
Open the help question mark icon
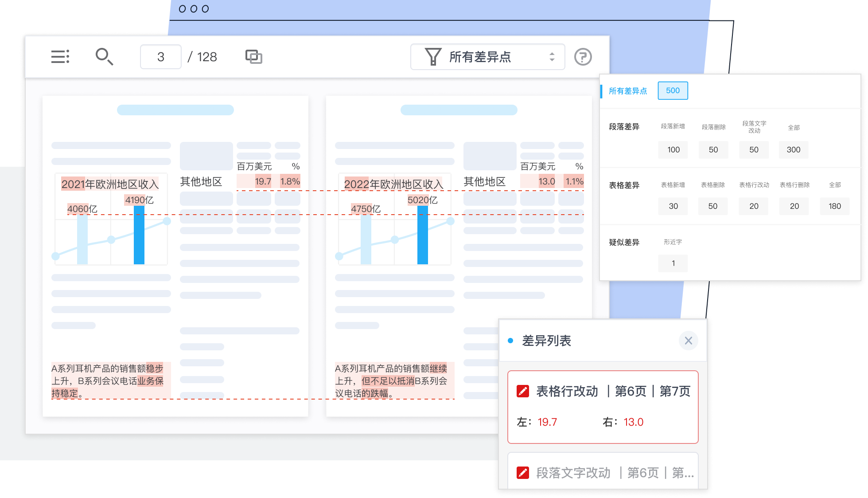pyautogui.click(x=583, y=57)
